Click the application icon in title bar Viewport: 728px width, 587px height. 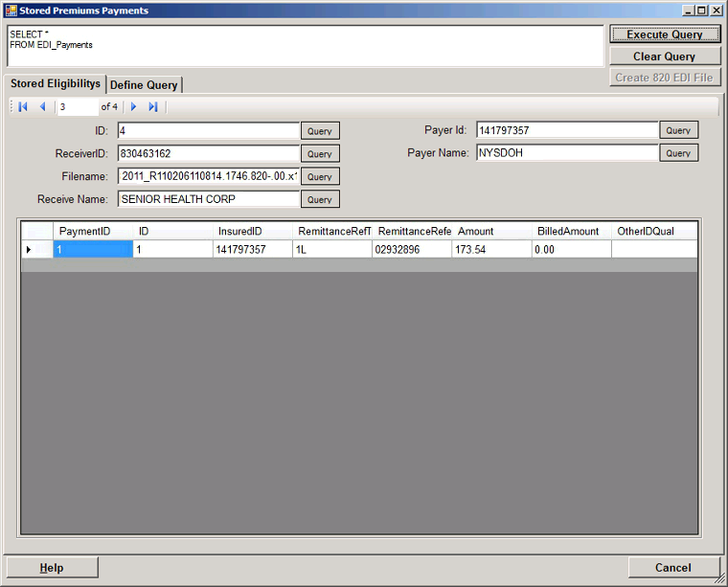coord(11,11)
